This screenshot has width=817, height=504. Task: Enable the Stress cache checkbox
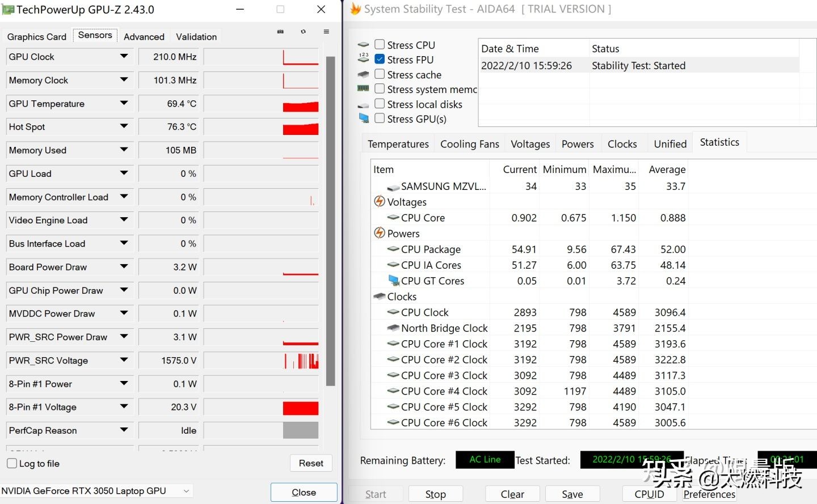pyautogui.click(x=380, y=74)
